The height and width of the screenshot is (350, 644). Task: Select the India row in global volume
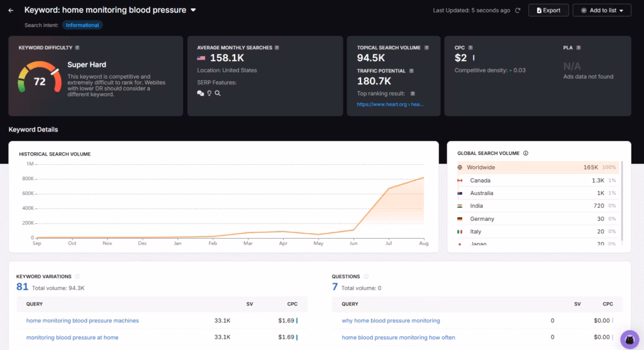point(538,206)
